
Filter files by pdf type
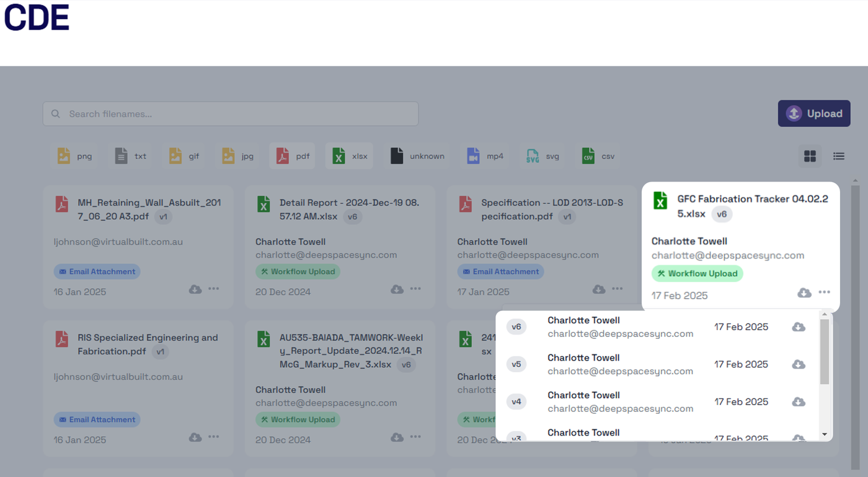[293, 156]
